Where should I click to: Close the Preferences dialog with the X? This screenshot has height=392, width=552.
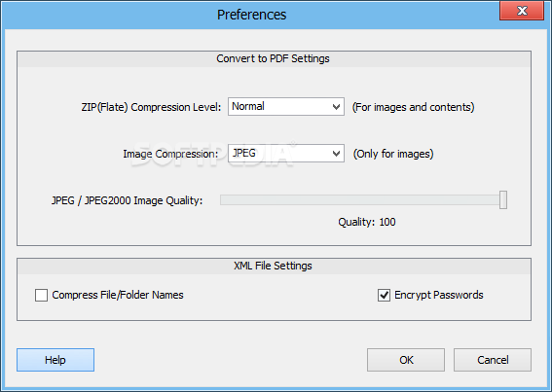coord(522,11)
